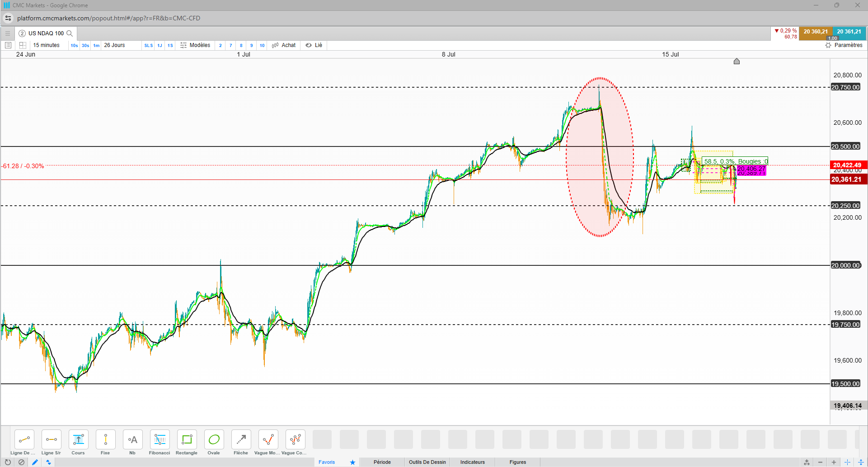
Task: Open Paramètres settings
Action: coord(844,45)
